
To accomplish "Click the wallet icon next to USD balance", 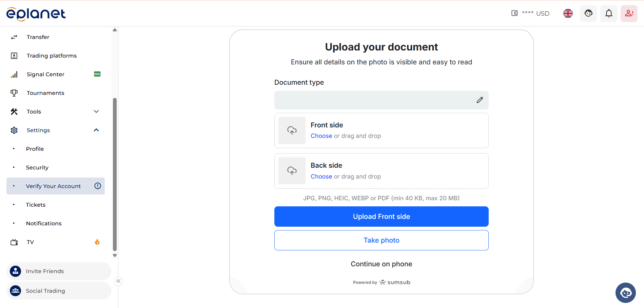I will pyautogui.click(x=514, y=13).
